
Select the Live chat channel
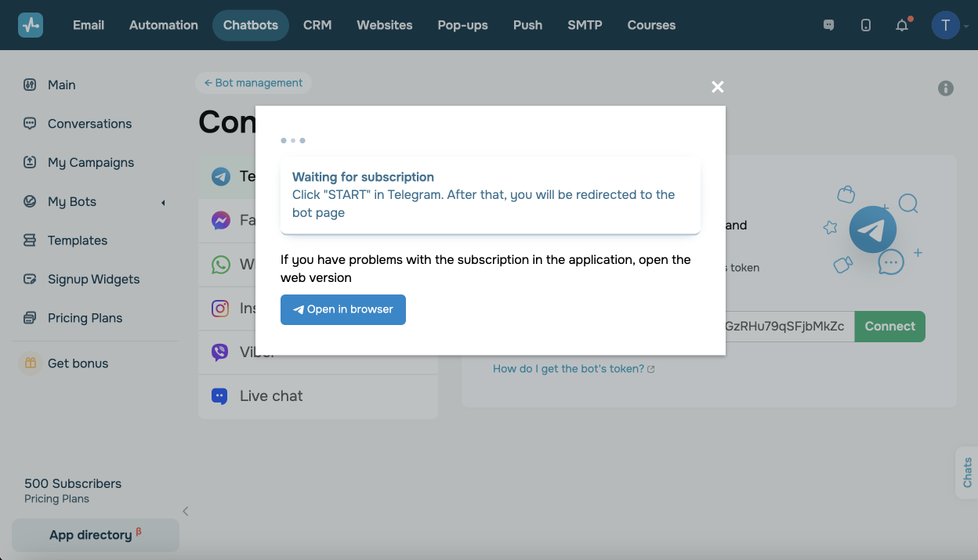tap(318, 396)
